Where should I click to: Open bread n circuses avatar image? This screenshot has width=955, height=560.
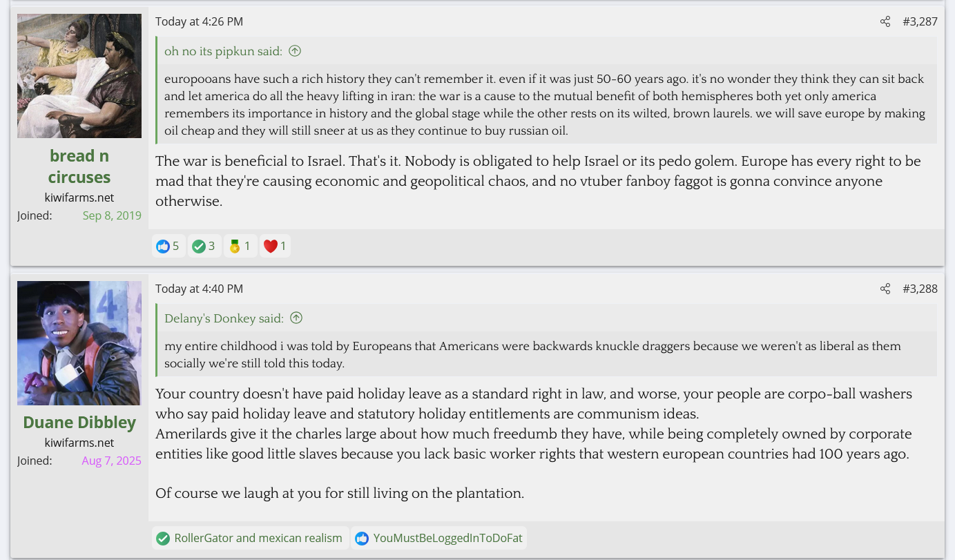tap(79, 76)
